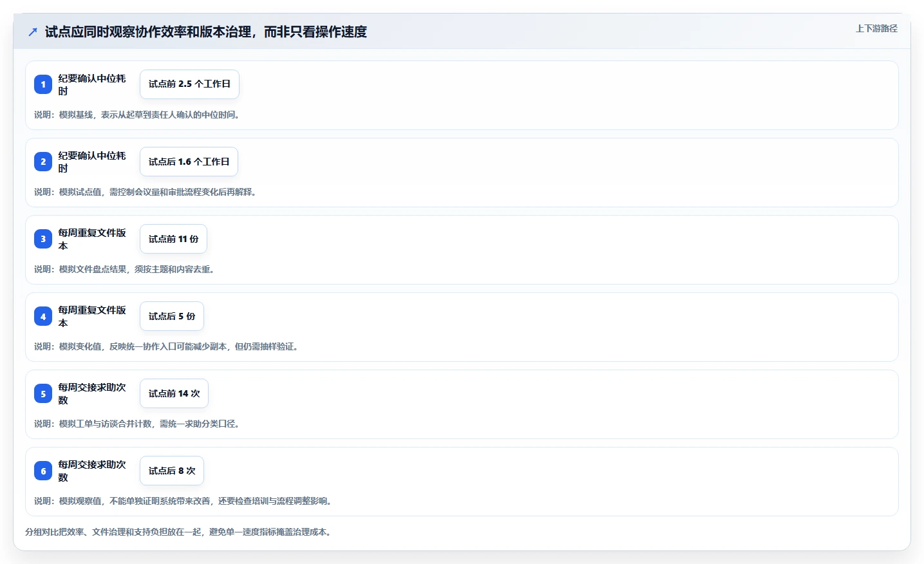Click 纪要确认中位耗时 label in card 1

pyautogui.click(x=92, y=84)
